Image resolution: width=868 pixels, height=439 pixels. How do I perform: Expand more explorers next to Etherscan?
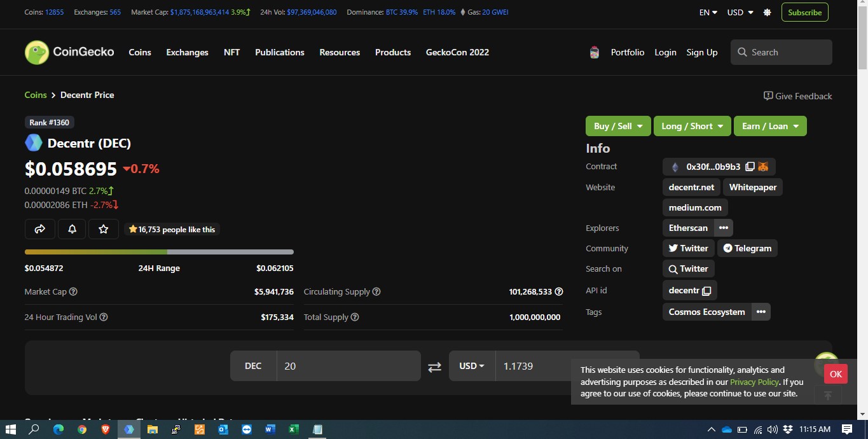pos(724,228)
